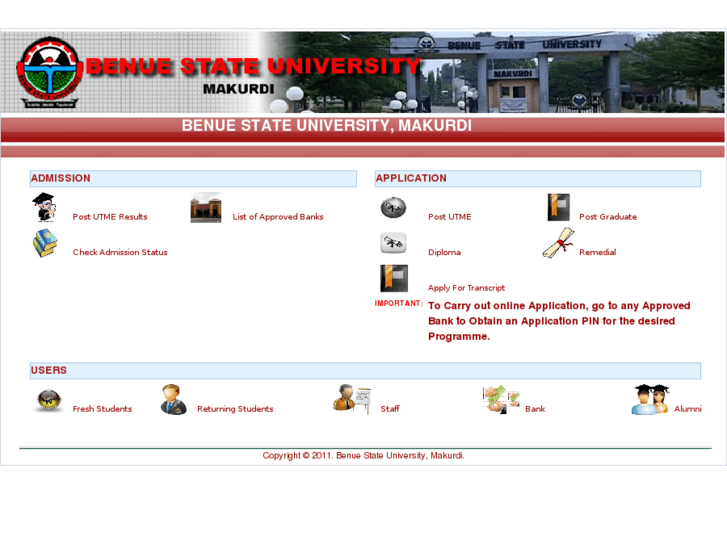Open the Remedial application link
The width and height of the screenshot is (727, 545).
coord(598,252)
